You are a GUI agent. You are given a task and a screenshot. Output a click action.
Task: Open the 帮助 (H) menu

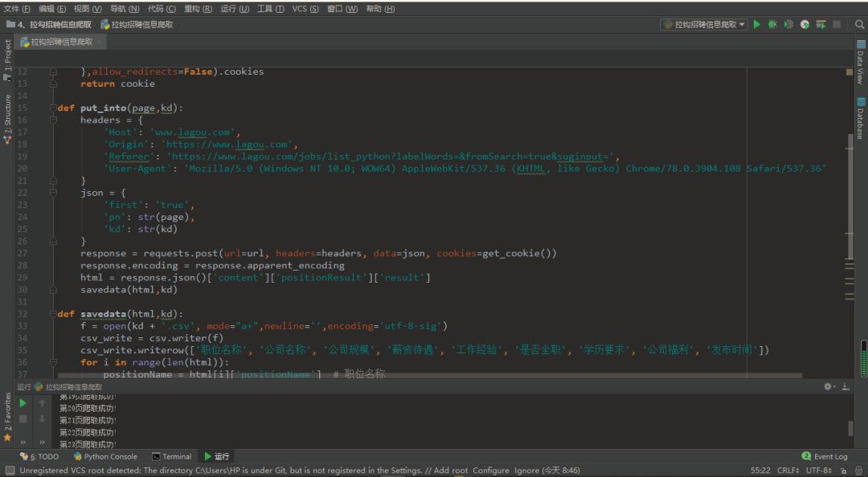click(380, 8)
